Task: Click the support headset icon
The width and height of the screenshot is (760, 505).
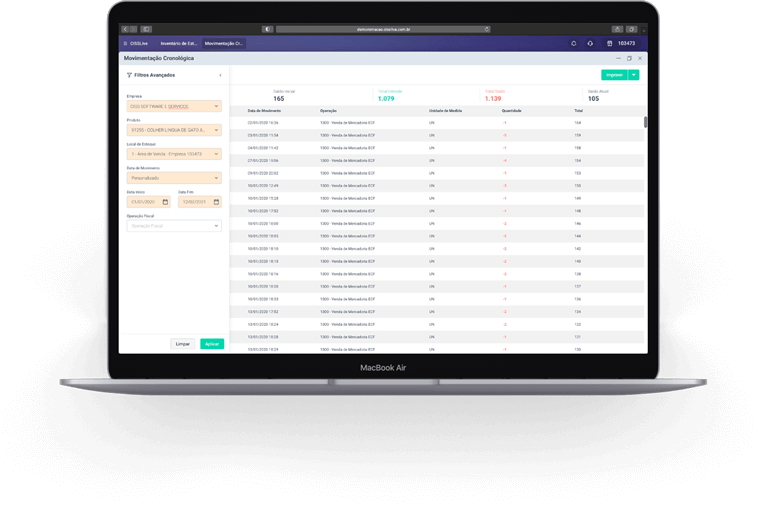Action: coord(590,44)
